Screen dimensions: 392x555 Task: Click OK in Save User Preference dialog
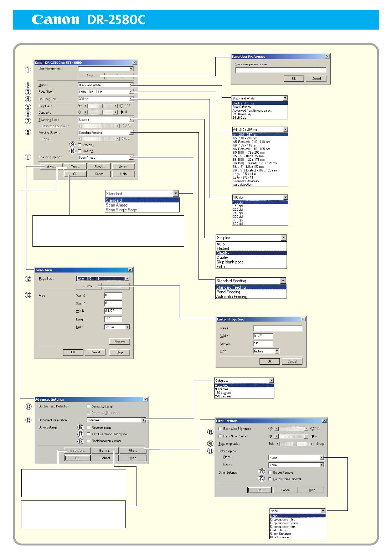(x=294, y=79)
